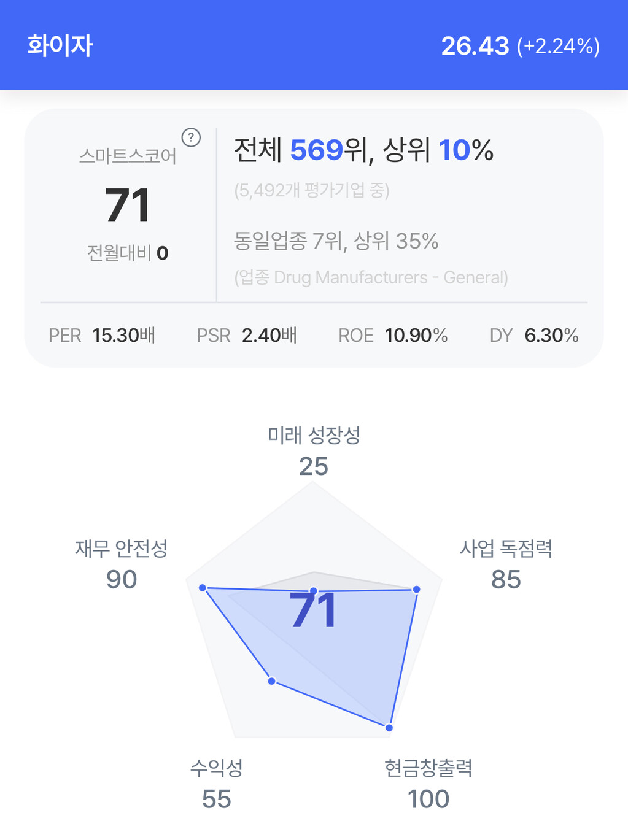628x840 pixels.
Task: Tap the radar data point for 재무 안전성
Action: (203, 588)
